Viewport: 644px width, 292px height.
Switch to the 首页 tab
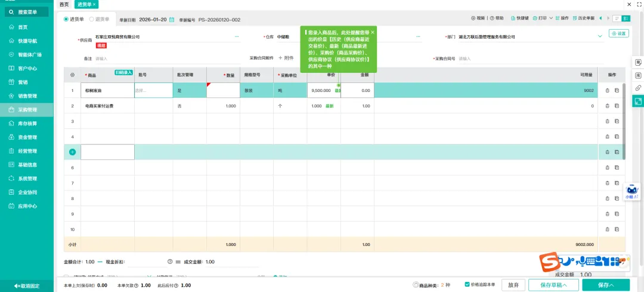click(64, 4)
